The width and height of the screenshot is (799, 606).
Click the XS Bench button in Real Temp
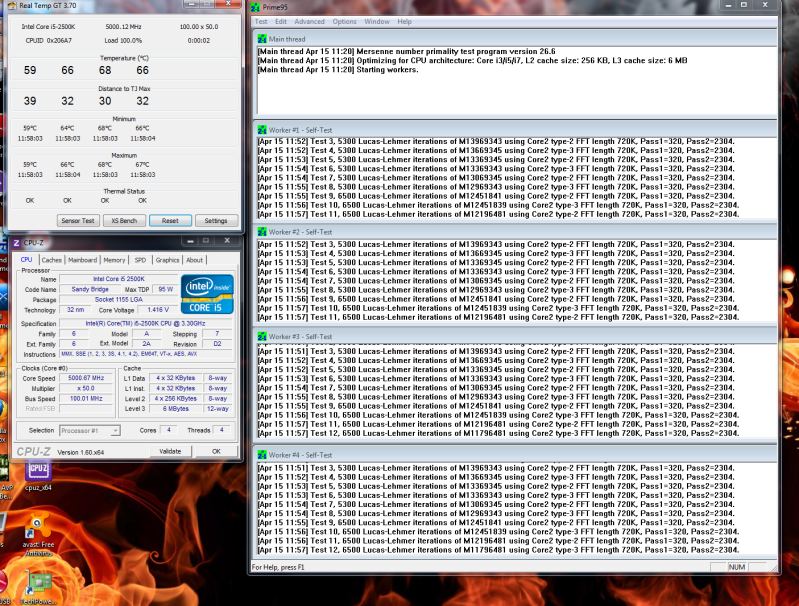click(124, 221)
